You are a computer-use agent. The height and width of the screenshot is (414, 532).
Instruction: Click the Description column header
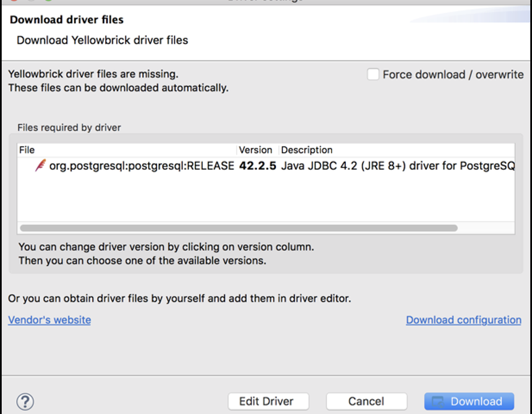(306, 150)
